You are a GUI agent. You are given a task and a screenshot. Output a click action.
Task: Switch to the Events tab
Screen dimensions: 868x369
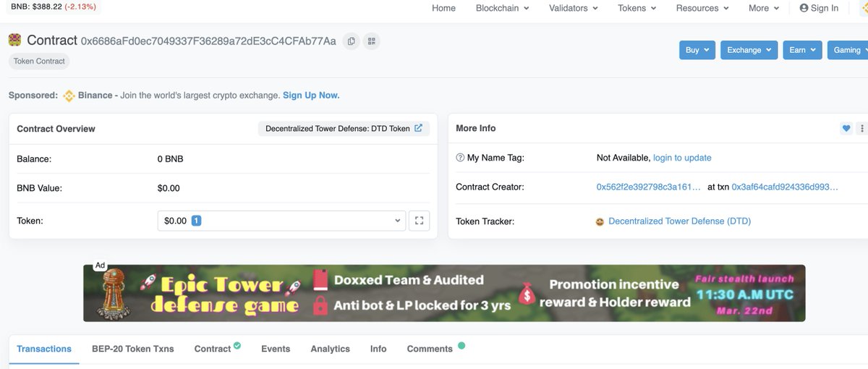(x=276, y=349)
